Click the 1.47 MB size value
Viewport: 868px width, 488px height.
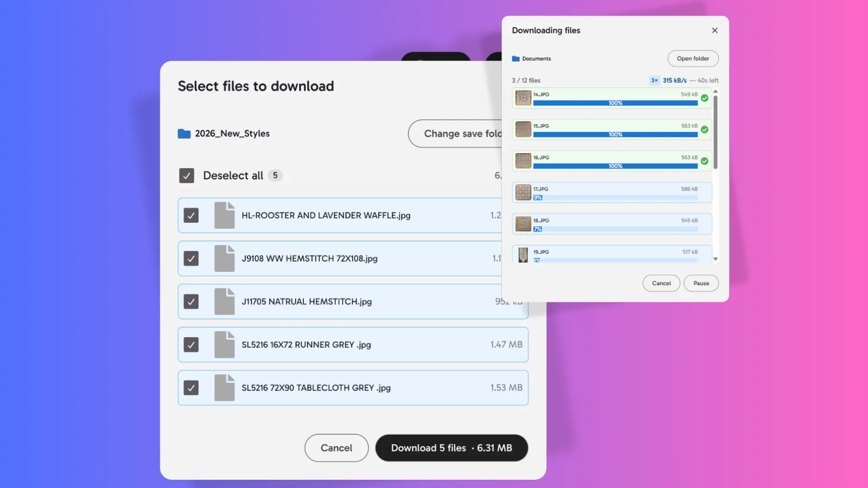pyautogui.click(x=506, y=345)
